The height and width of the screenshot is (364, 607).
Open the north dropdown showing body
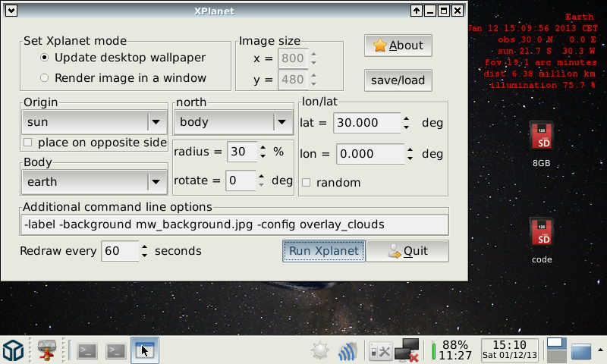233,121
